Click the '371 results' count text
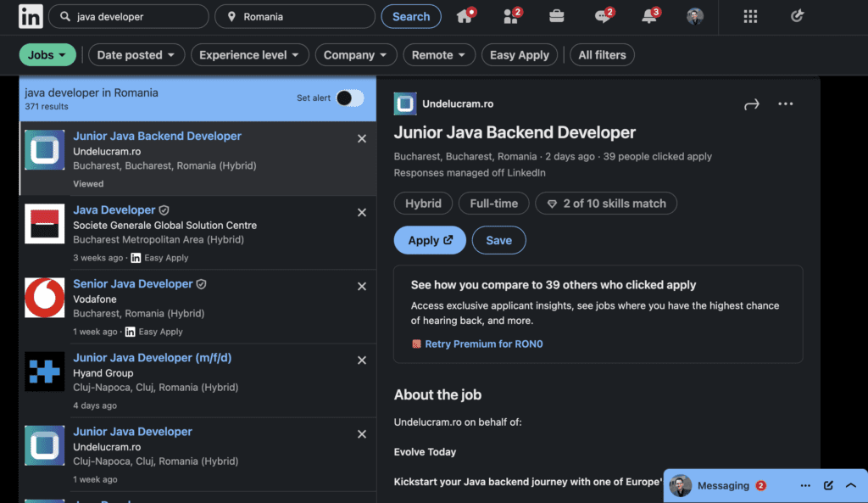868x503 pixels. [47, 106]
